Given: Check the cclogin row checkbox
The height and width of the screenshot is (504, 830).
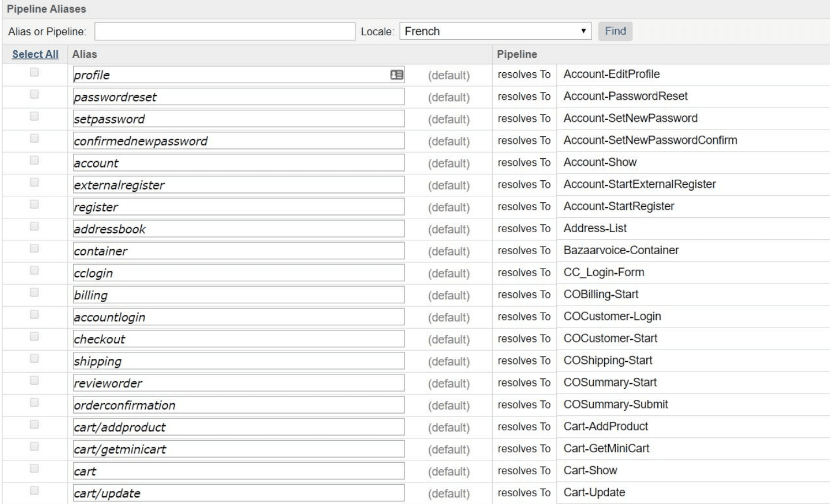Looking at the screenshot, I should 34,271.
